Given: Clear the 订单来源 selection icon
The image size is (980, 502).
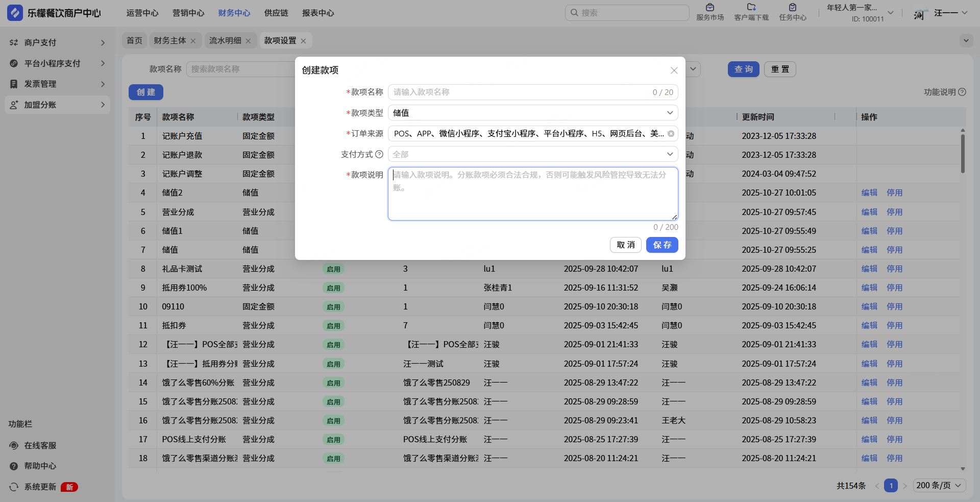Looking at the screenshot, I should point(671,134).
